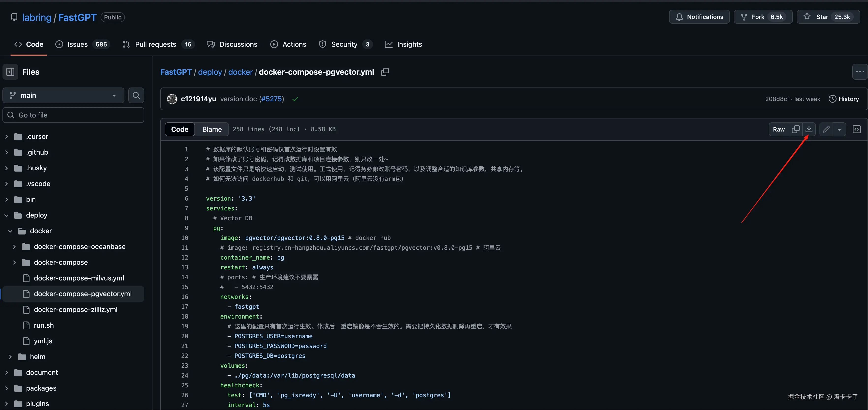The height and width of the screenshot is (410, 868).
Task: Switch to Blame view
Action: (x=212, y=129)
